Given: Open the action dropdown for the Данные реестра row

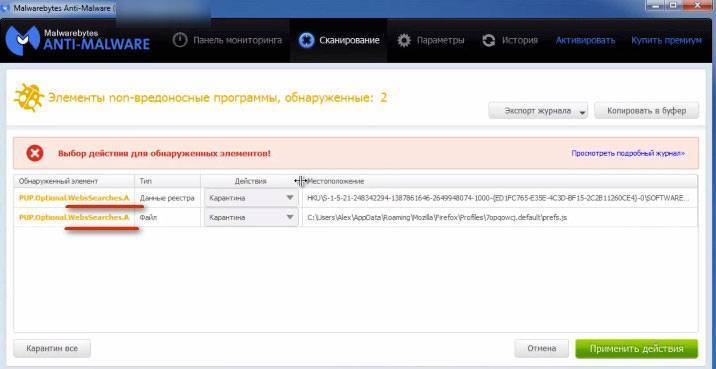Looking at the screenshot, I should (x=251, y=198).
